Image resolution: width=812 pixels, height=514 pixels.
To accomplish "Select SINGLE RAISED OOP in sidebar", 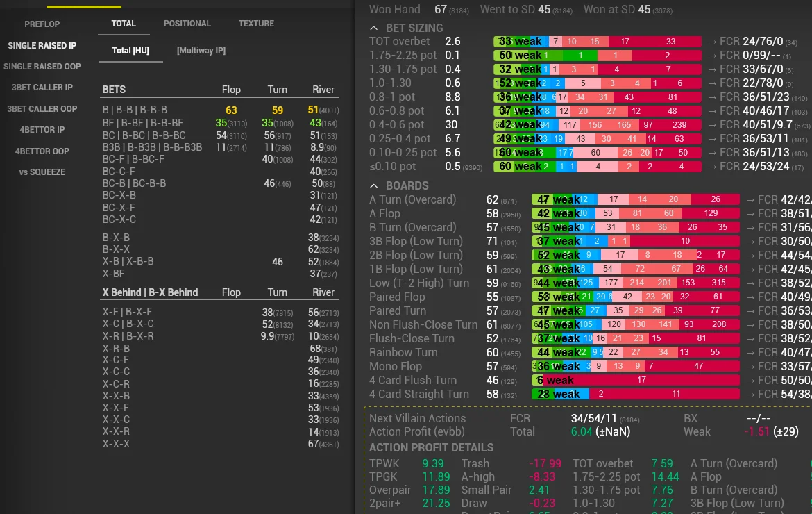I will 42,67.
